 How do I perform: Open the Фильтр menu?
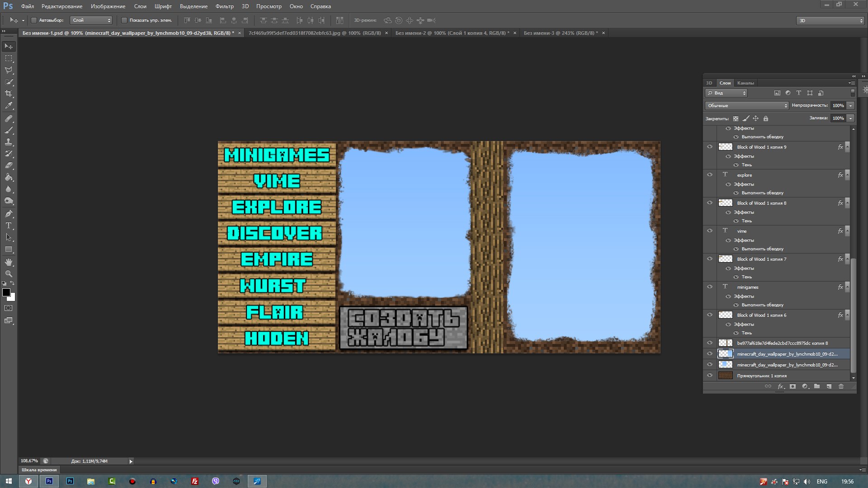[224, 6]
